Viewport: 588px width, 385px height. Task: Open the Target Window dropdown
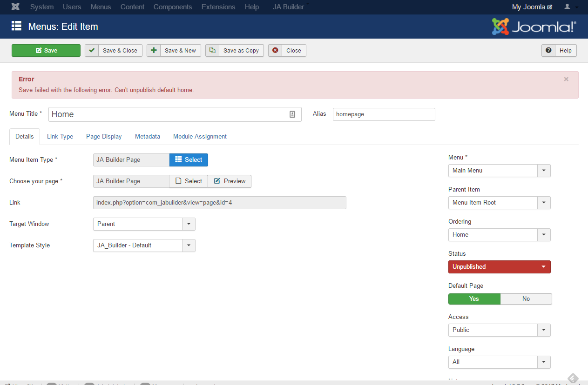point(144,224)
